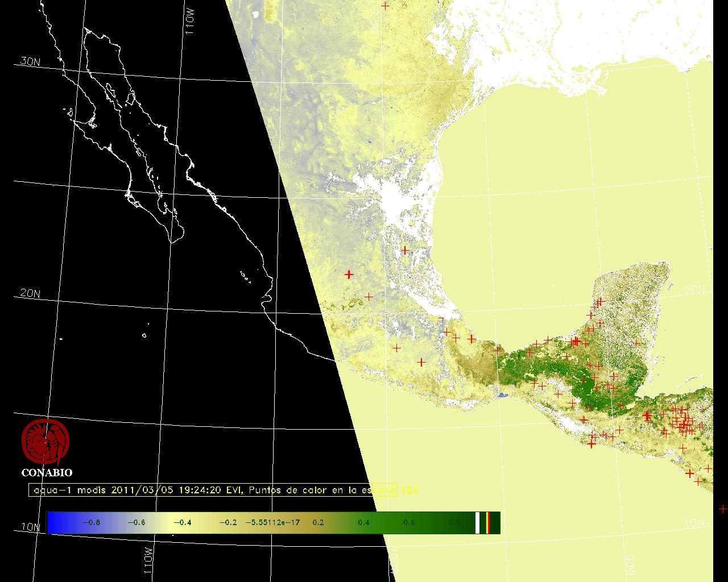Click the yellow hotspot count 124
This screenshot has width=728, height=582.
(x=409, y=490)
